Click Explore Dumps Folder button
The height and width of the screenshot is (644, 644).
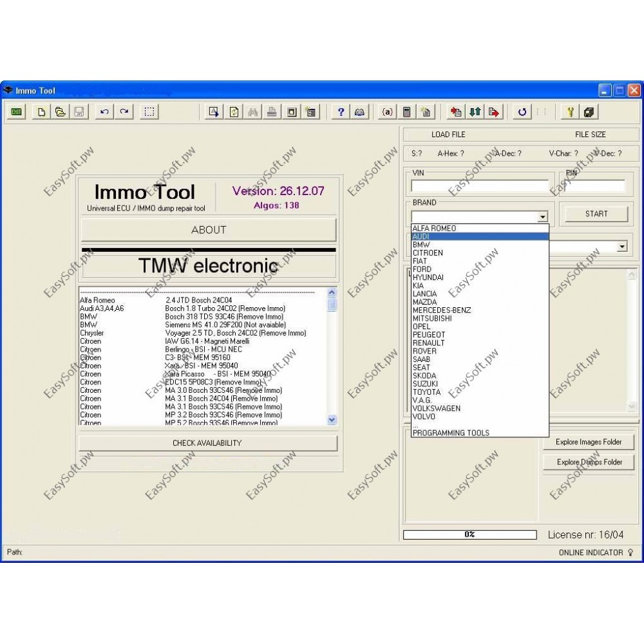point(589,462)
